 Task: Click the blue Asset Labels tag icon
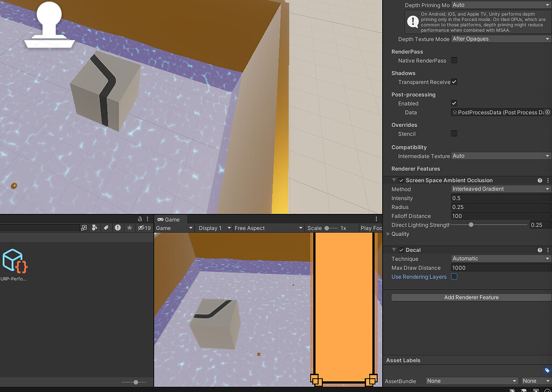pyautogui.click(x=547, y=370)
